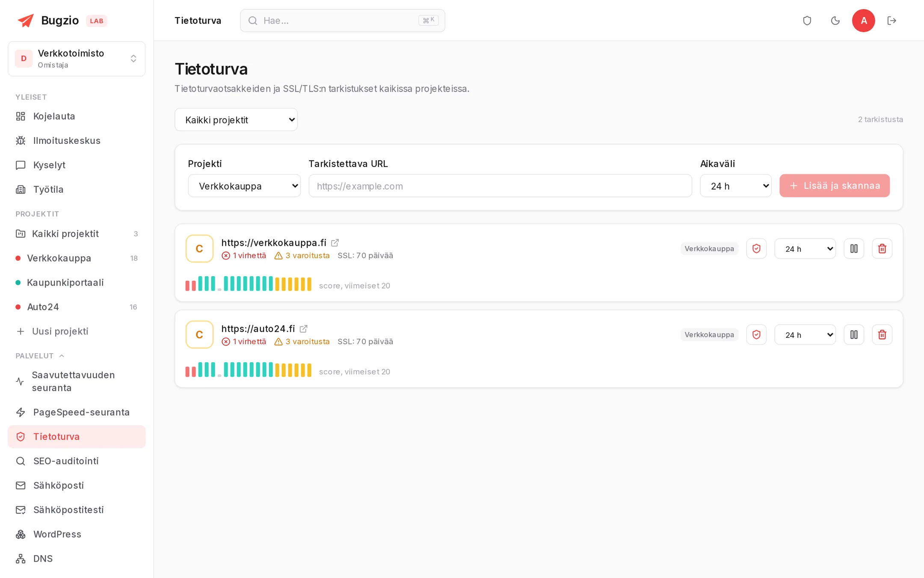Pause monitoring for verkkokauppa.fi
924x578 pixels.
pos(854,249)
